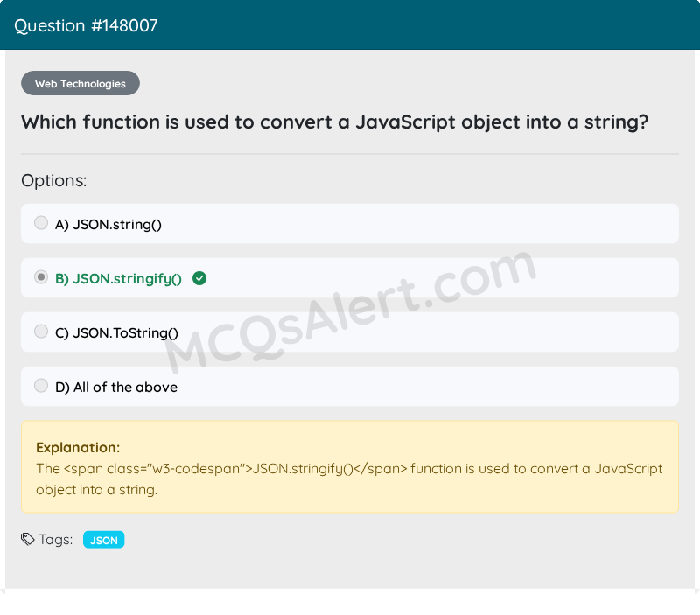Click the question text about JavaScript object
The height and width of the screenshot is (615, 700).
(335, 122)
